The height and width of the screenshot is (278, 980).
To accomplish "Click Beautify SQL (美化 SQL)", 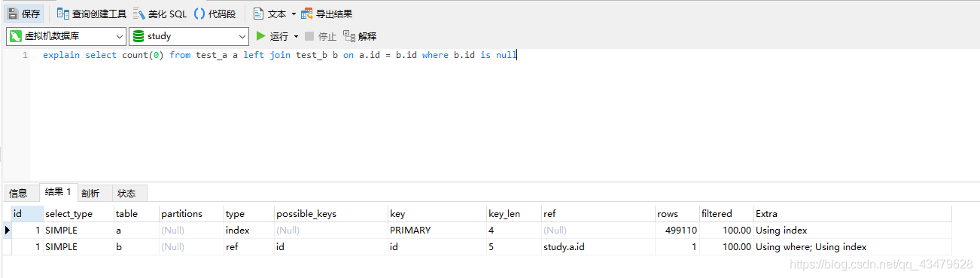I will 160,14.
